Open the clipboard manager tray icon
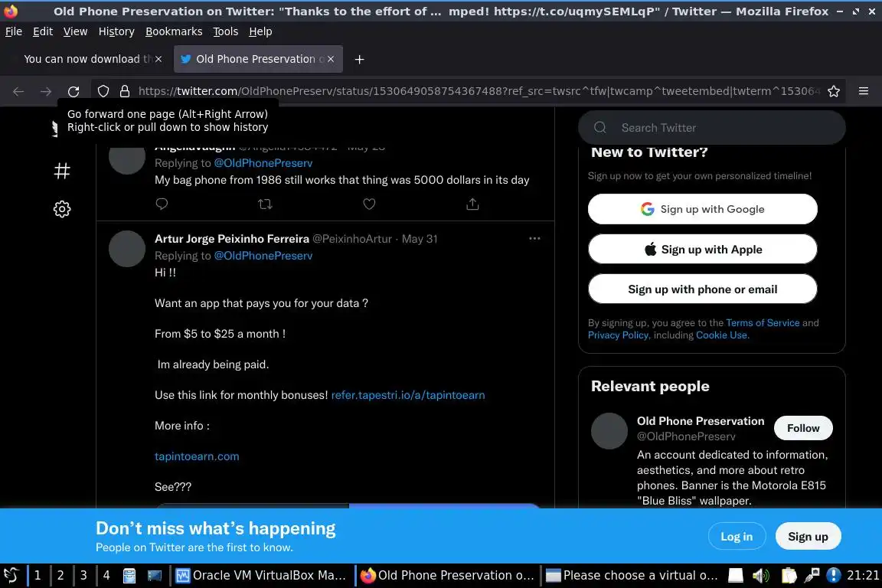Screen dimensions: 882x588 click(789, 575)
